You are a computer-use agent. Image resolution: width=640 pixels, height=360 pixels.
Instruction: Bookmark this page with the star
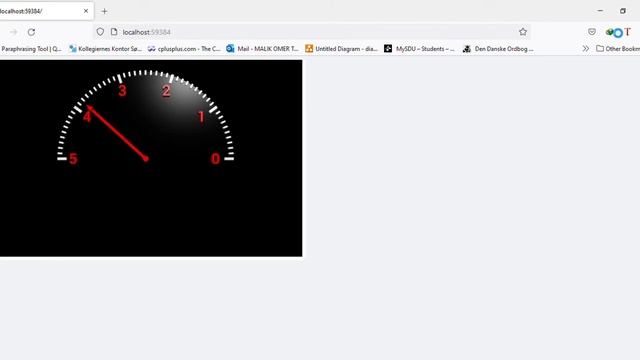[x=523, y=32]
